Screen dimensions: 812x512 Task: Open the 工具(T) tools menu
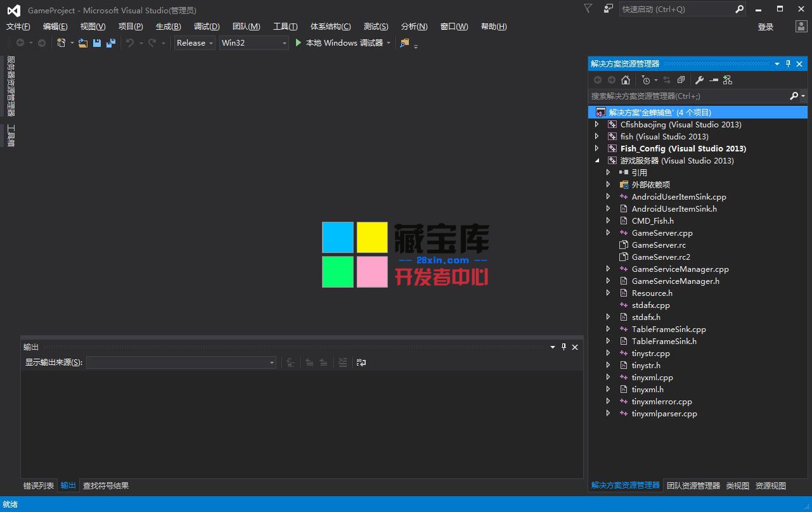click(x=285, y=26)
